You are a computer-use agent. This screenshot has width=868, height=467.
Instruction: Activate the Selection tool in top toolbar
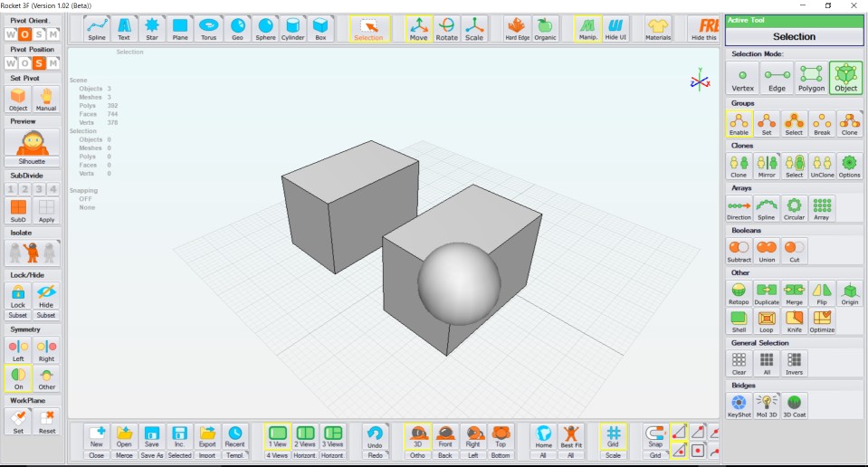pos(368,29)
